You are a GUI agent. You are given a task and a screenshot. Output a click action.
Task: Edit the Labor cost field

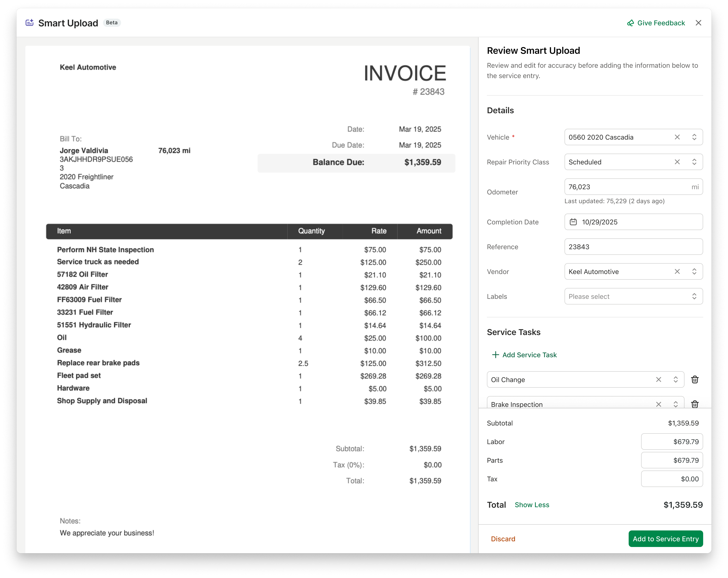[x=672, y=442]
